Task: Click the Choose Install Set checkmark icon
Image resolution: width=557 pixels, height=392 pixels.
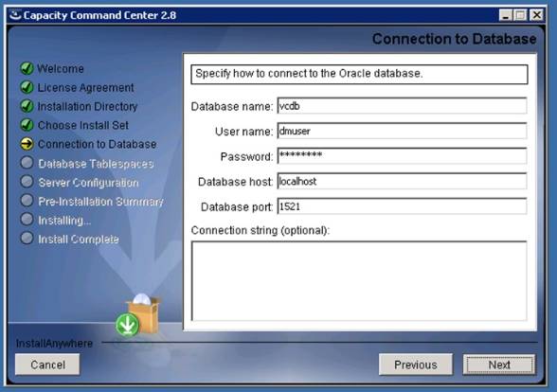Action: 27,125
